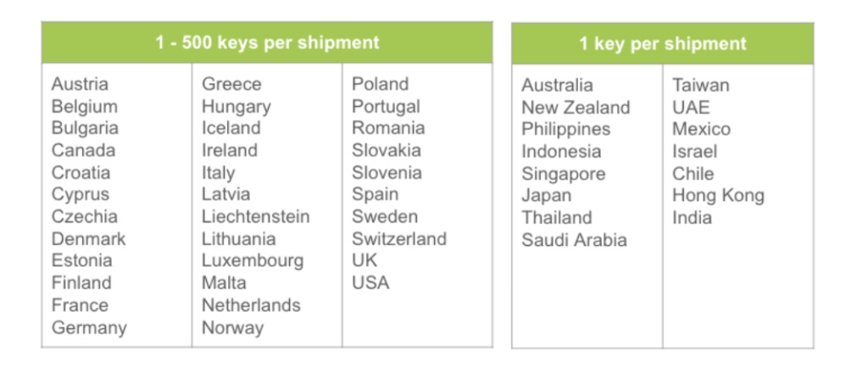
Task: Click on Hong Kong
Action: [718, 196]
